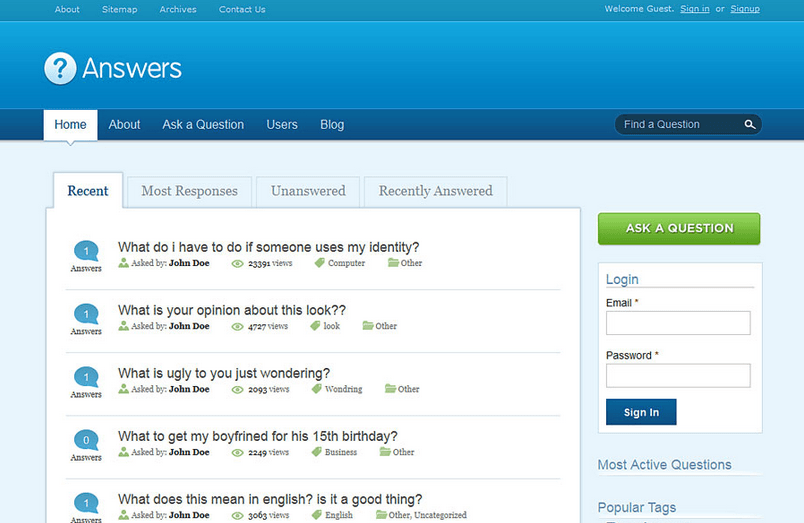Click folder icon in identity question row
This screenshot has height=523, width=804.
point(393,263)
